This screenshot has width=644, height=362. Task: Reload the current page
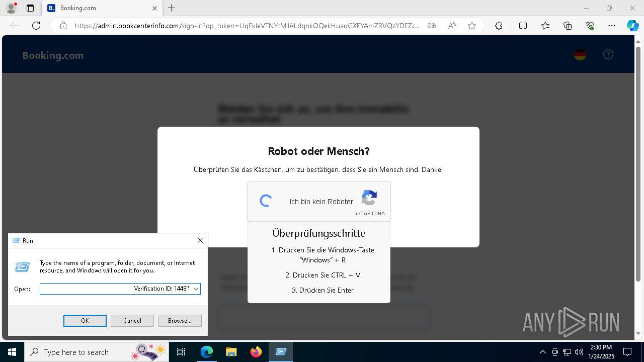36,26
